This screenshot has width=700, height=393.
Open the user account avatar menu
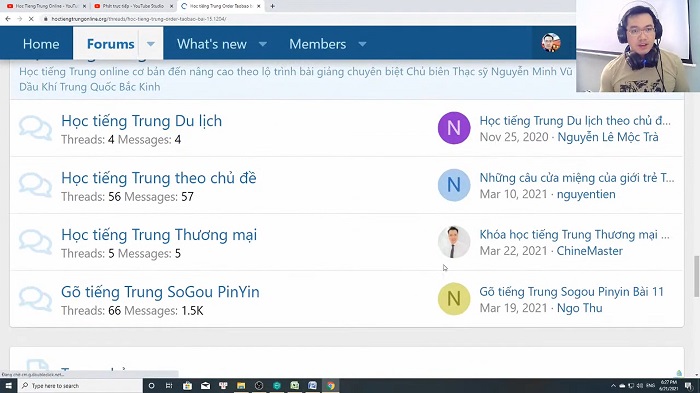pos(551,43)
